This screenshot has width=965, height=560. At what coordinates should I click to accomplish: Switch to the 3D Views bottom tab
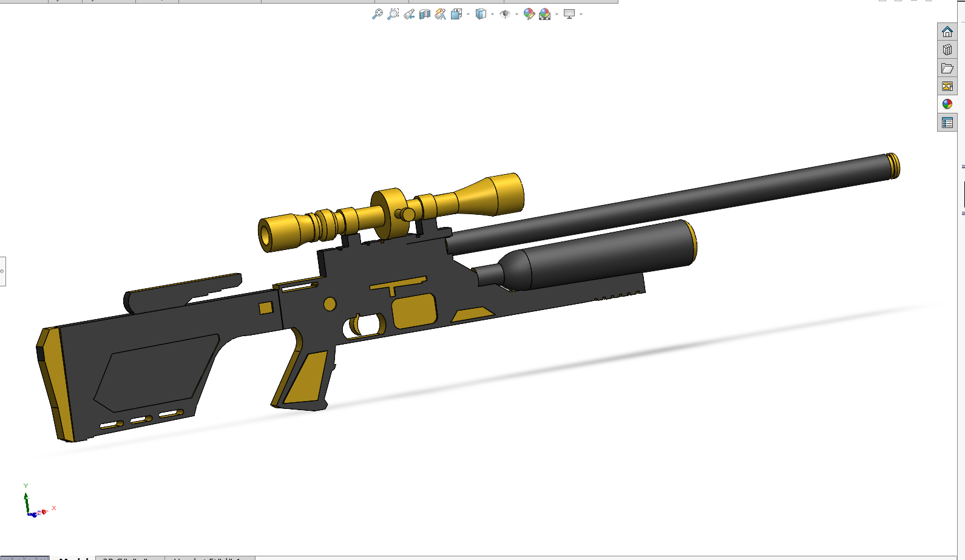click(130, 558)
